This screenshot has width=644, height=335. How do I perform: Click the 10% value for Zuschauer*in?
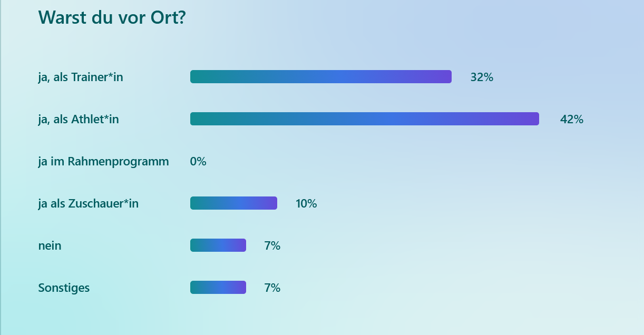(x=306, y=203)
